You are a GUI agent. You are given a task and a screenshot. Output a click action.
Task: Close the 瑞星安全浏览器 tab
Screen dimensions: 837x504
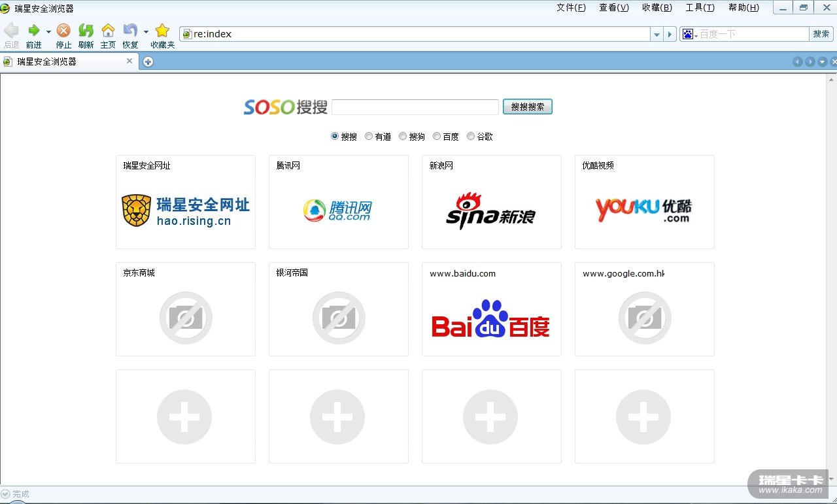pos(129,61)
